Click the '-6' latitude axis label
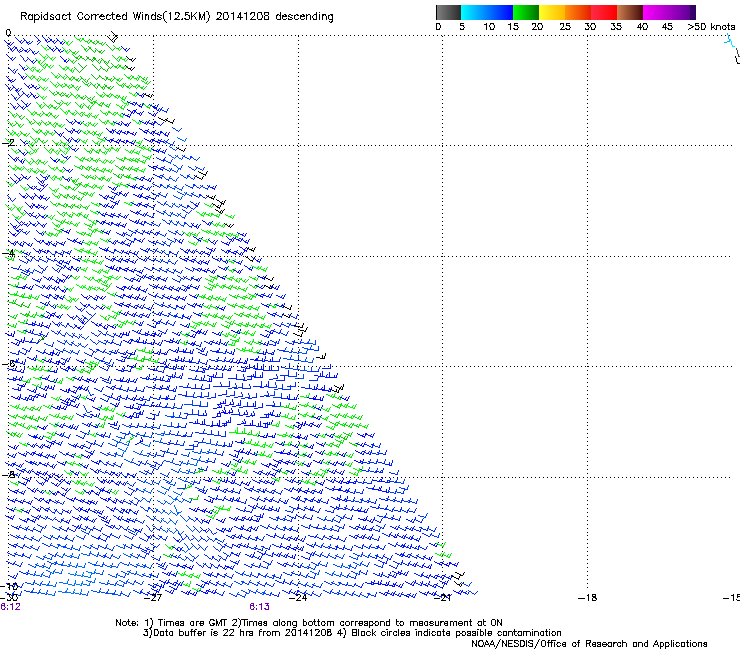This screenshot has width=740, height=650. [x=8, y=363]
